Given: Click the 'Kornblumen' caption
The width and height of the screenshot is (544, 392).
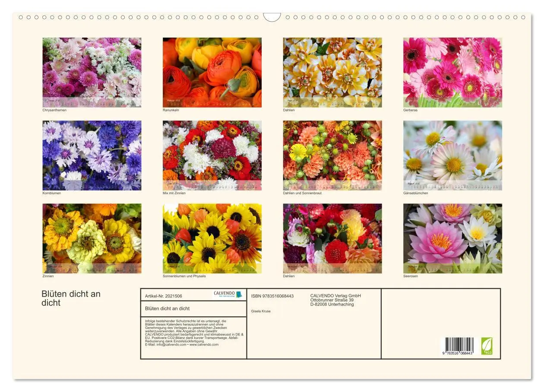Looking at the screenshot, I should (52, 193).
